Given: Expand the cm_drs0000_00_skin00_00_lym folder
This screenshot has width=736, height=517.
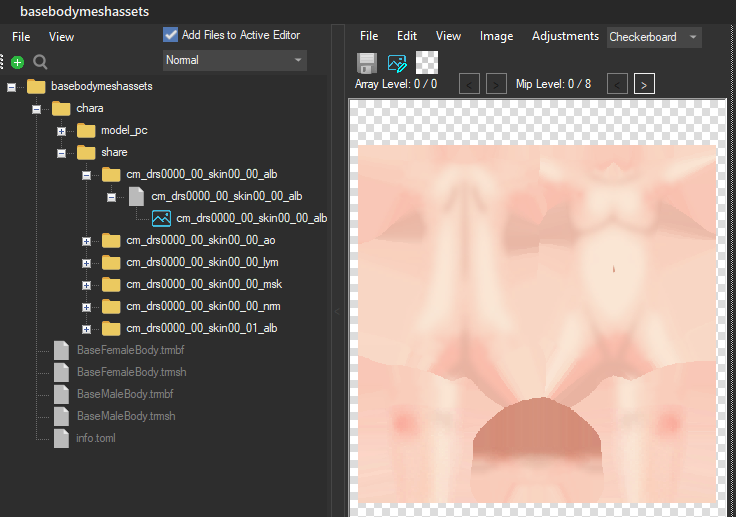Looking at the screenshot, I should pyautogui.click(x=86, y=263).
